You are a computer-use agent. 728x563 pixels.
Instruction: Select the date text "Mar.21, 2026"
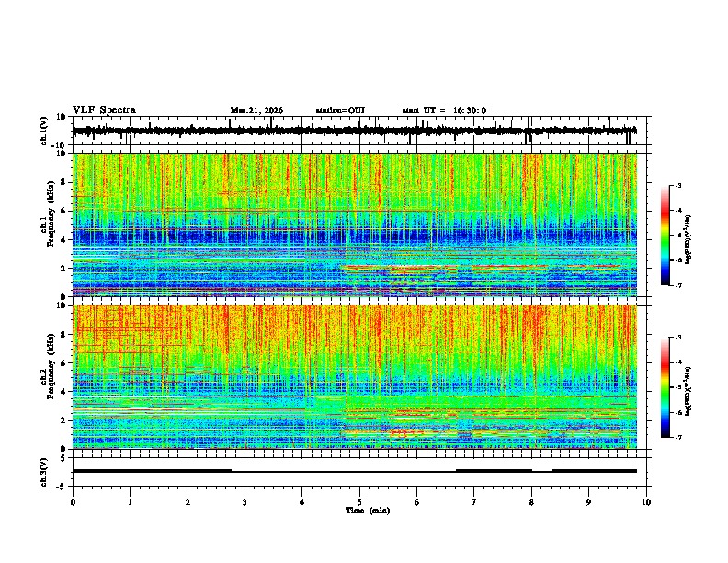click(x=256, y=110)
